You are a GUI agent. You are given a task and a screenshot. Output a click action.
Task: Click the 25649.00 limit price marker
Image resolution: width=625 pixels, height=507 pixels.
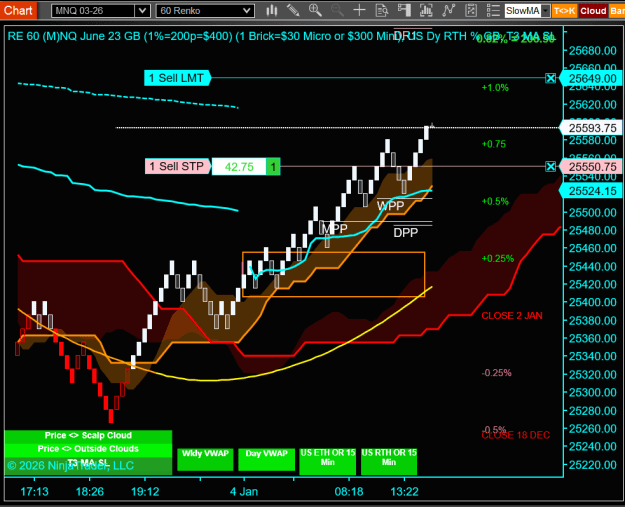click(591, 79)
